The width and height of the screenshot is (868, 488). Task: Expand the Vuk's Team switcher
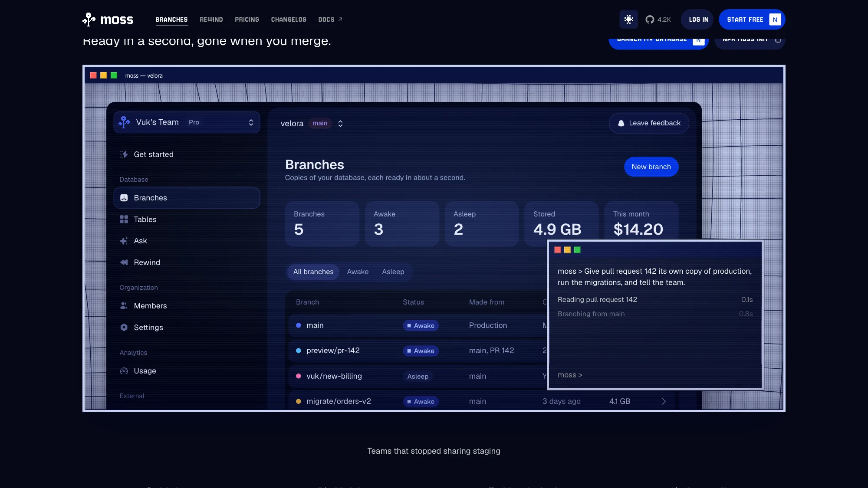tap(187, 122)
